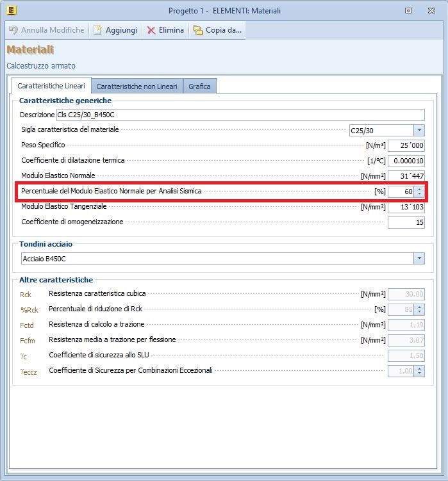448x481 pixels.
Task: Open the Acciaio B450C steel dropdown
Action: [x=419, y=258]
